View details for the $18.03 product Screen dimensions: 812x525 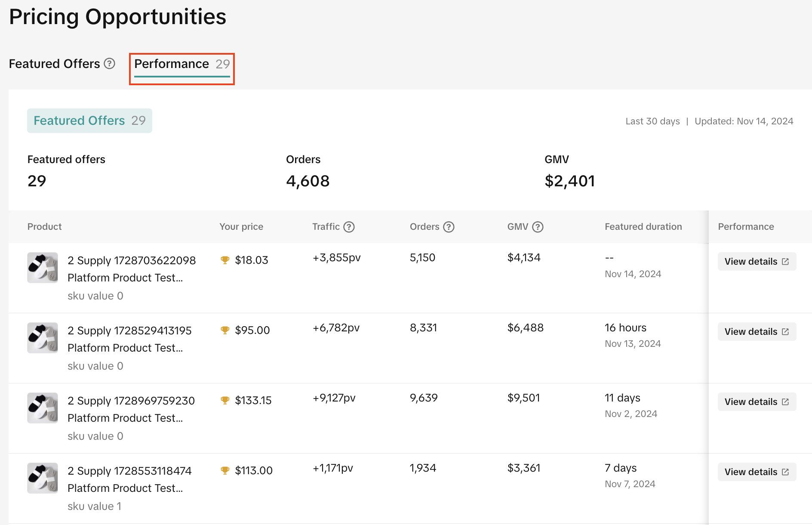point(757,262)
